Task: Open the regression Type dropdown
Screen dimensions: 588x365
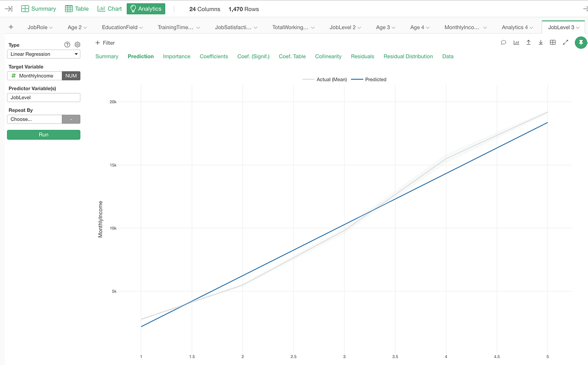Action: click(x=43, y=54)
